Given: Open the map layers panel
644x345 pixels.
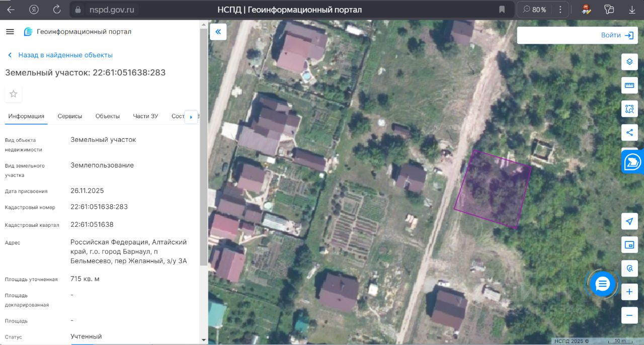Looking at the screenshot, I should pyautogui.click(x=629, y=62).
